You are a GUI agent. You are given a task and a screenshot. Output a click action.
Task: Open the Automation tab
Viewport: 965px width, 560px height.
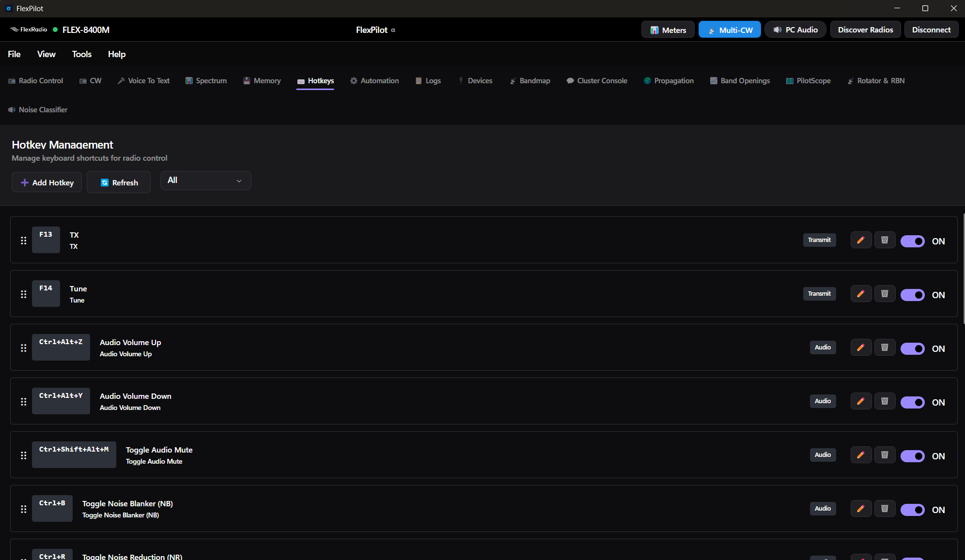point(374,81)
